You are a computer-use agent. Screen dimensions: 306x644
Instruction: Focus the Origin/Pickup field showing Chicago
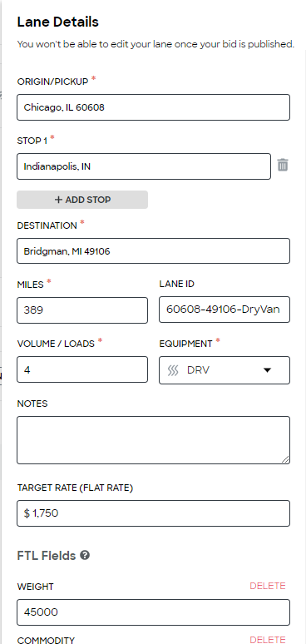click(x=153, y=107)
